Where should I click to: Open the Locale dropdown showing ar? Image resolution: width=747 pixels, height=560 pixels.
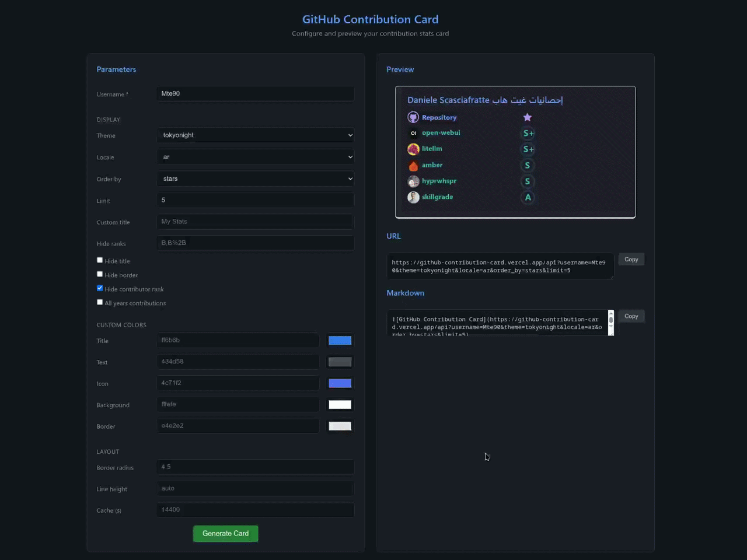[x=255, y=157]
